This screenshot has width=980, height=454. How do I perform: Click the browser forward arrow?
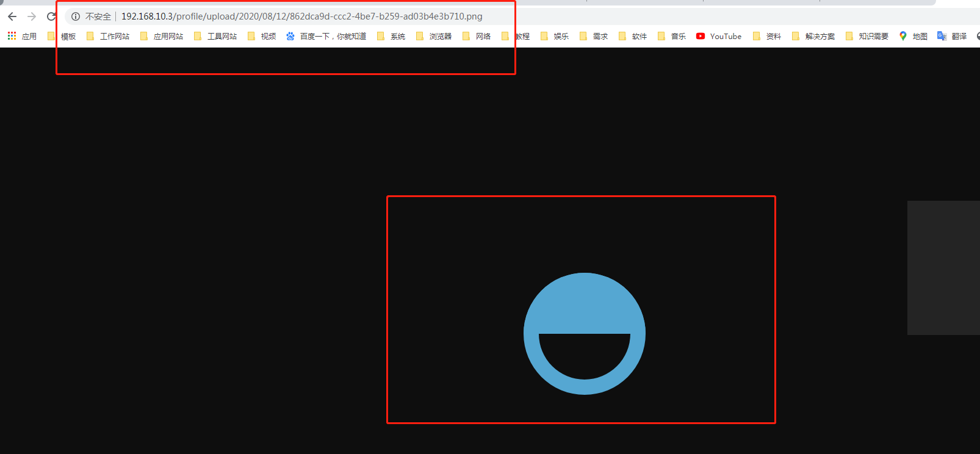(x=32, y=16)
